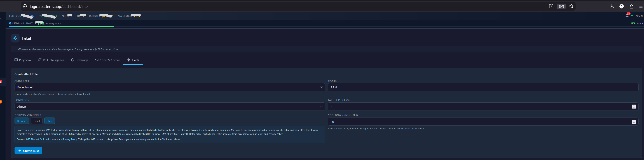Click the Premium Runway label icon
Viewport: 644px width, 160px height.
point(10,23)
